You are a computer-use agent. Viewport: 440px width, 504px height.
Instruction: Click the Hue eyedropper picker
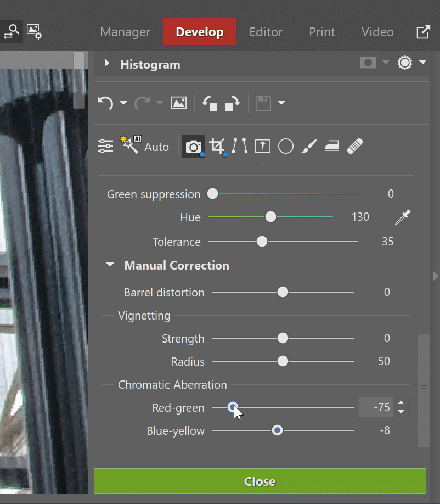click(x=403, y=217)
